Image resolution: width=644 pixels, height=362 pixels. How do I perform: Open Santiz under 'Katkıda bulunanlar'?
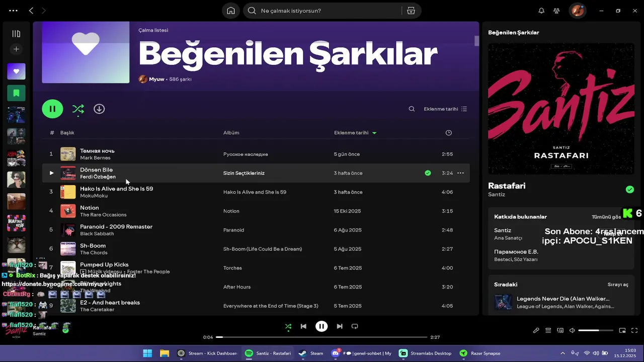503,230
